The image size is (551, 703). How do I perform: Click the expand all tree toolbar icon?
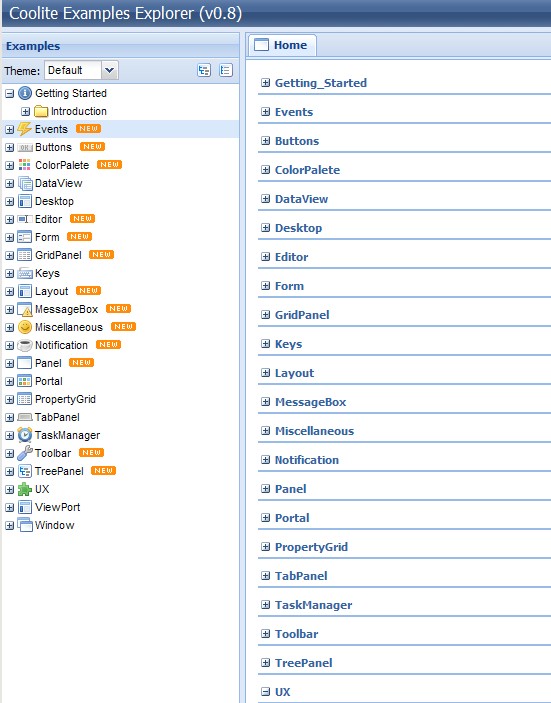coord(204,70)
